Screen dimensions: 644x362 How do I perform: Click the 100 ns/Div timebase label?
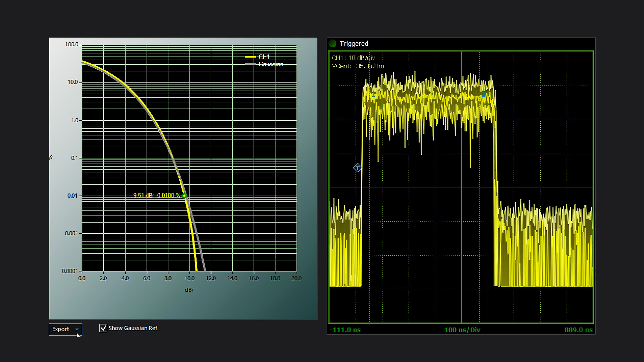pos(462,330)
